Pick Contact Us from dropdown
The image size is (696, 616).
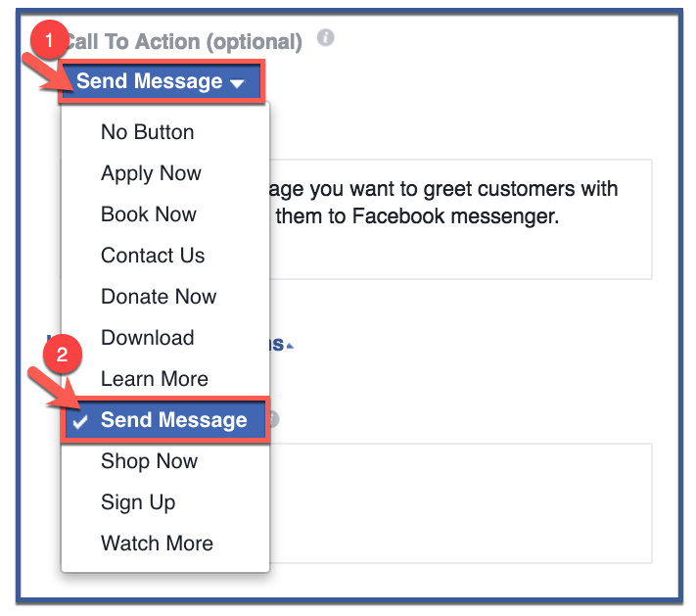153,256
